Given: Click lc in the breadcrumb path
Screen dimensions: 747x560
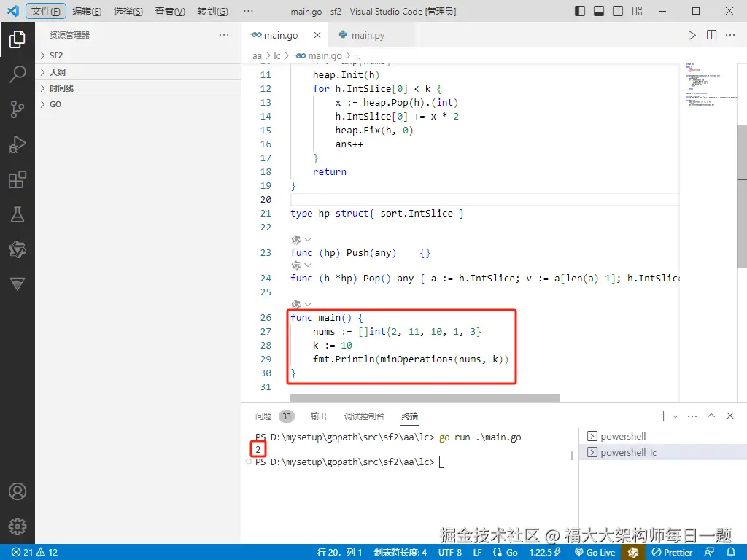Looking at the screenshot, I should pos(276,55).
